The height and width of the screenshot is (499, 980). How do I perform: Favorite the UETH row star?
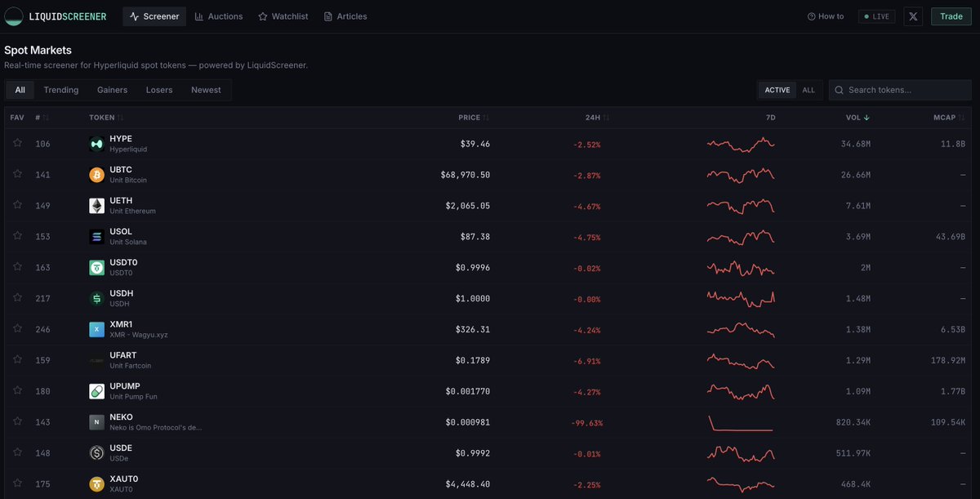click(17, 205)
